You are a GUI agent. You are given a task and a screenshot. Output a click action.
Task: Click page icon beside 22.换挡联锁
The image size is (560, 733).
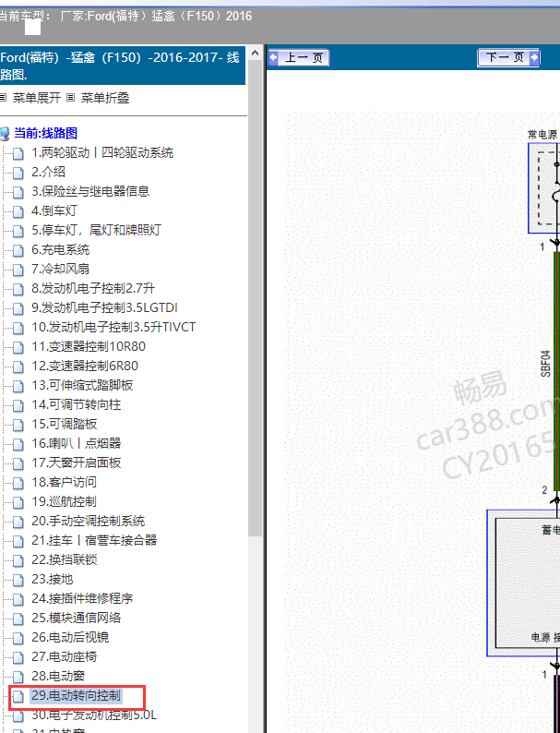18,560
